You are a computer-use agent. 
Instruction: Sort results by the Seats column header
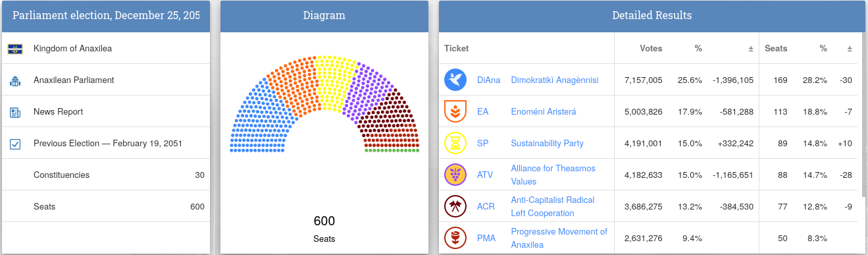click(776, 48)
